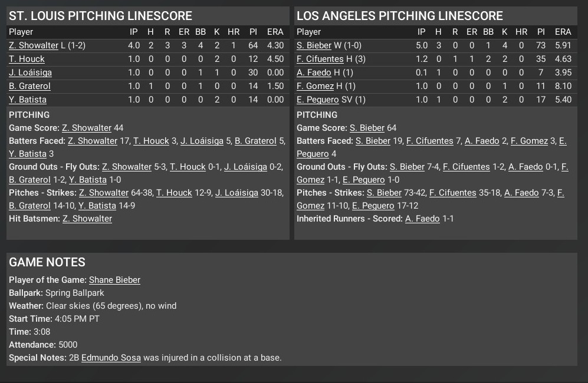Open F. Cifuentes in the Los Angeles linescore table

click(320, 59)
